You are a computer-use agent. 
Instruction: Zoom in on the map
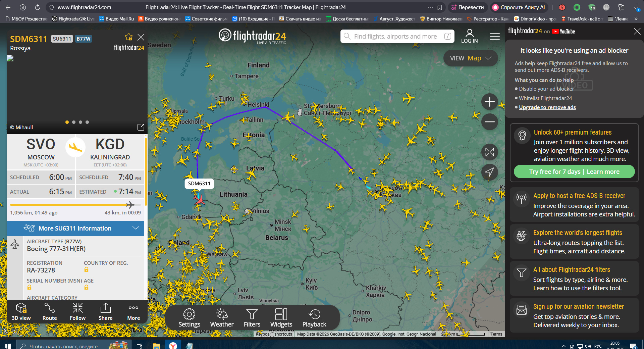tap(490, 102)
